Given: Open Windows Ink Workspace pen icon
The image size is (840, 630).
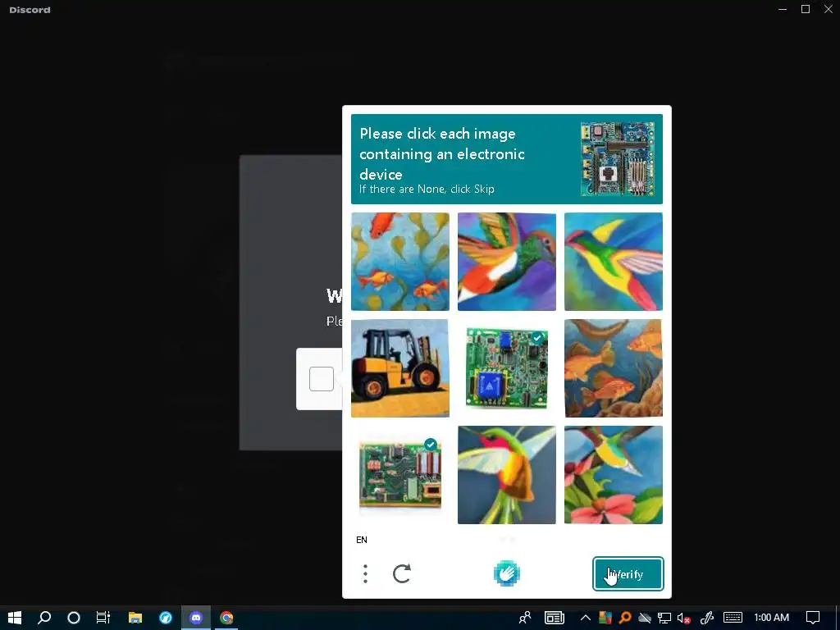Looking at the screenshot, I should (707, 618).
